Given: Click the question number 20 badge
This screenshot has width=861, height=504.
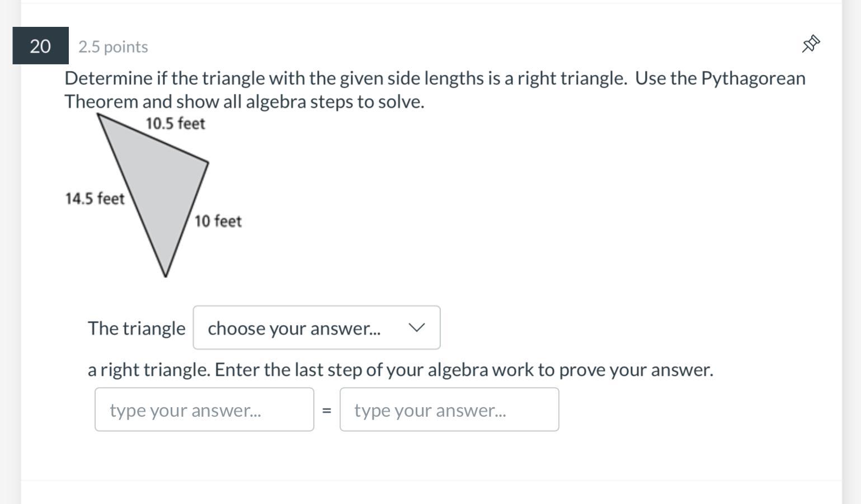Looking at the screenshot, I should pyautogui.click(x=40, y=46).
